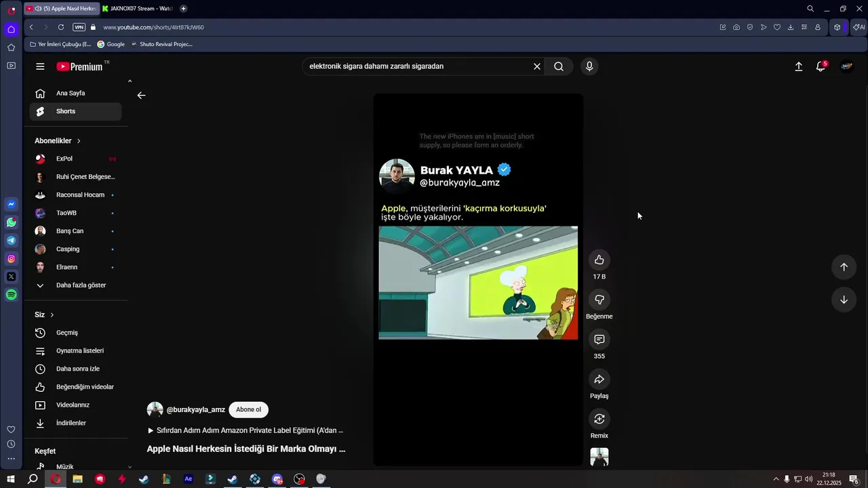Open Messenger in Opera sidebar

pyautogui.click(x=12, y=204)
